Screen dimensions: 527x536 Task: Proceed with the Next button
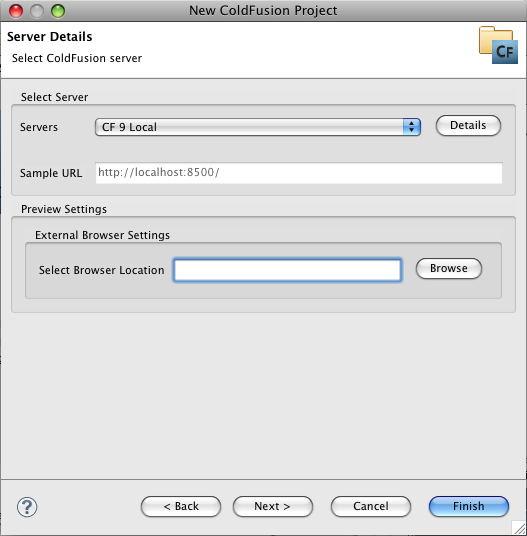pyautogui.click(x=273, y=506)
